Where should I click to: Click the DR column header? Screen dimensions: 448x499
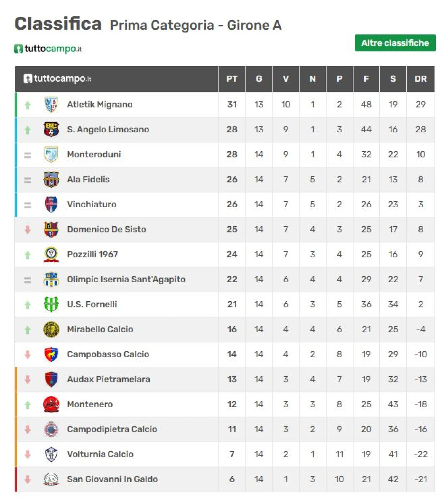tap(420, 79)
